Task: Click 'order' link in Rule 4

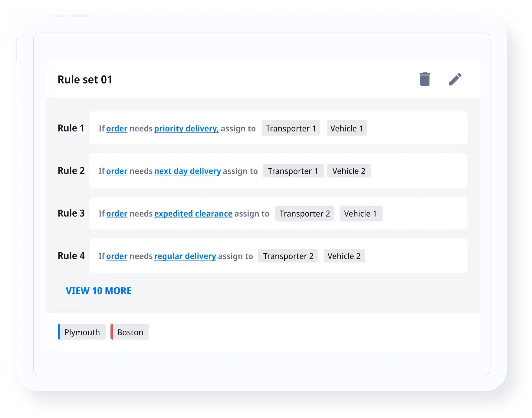Action: [117, 256]
